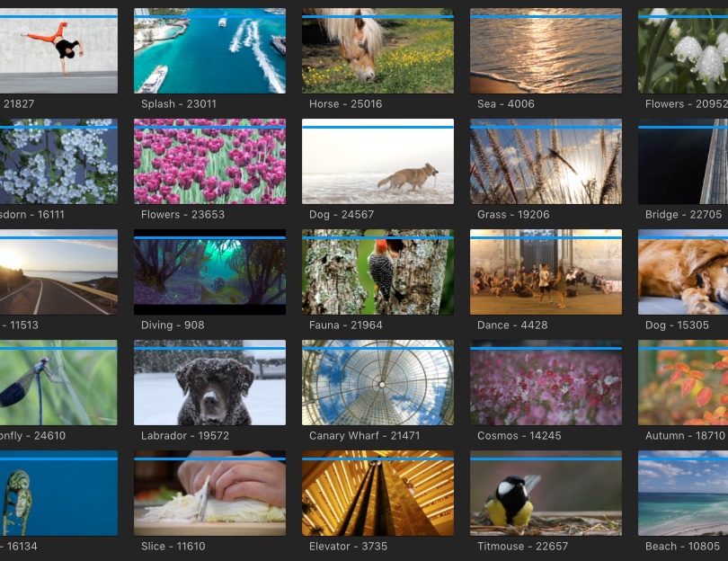This screenshot has width=728, height=561.
Task: Click the Labrador - 19572 clip thumbnail
Action: tap(209, 384)
